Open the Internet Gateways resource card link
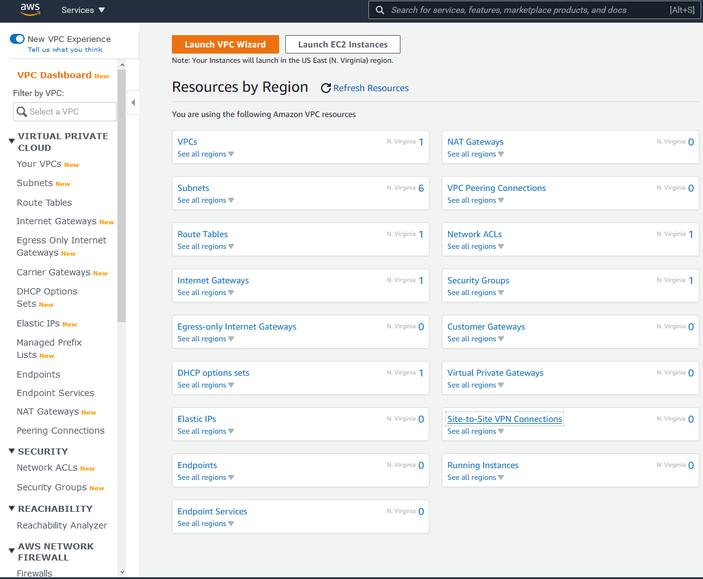703x579 pixels. (213, 280)
